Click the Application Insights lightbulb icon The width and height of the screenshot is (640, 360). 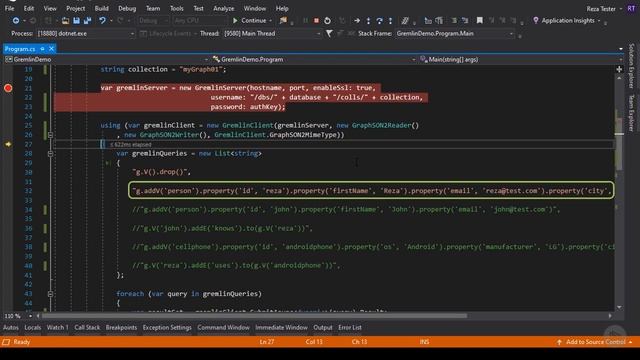[x=536, y=20]
